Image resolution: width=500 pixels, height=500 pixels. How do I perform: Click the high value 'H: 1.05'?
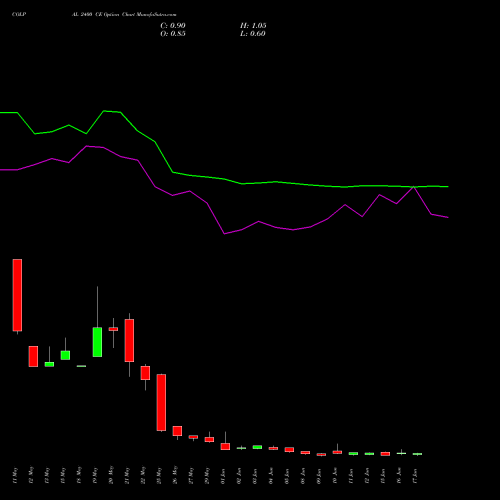click(253, 26)
